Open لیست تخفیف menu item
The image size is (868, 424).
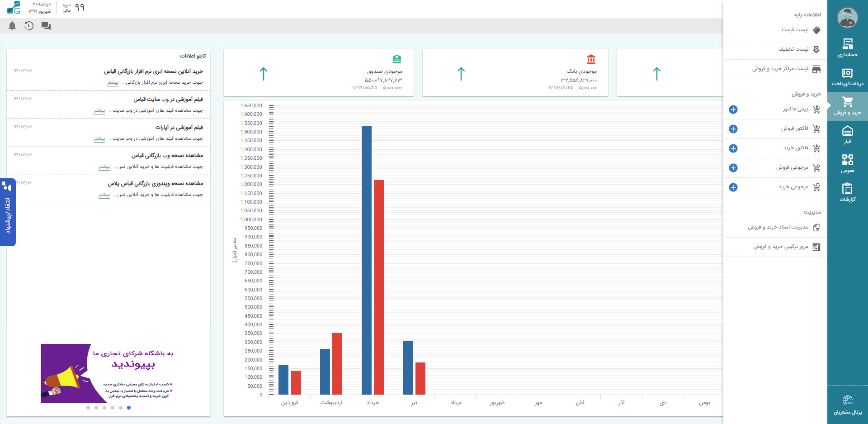click(776, 49)
